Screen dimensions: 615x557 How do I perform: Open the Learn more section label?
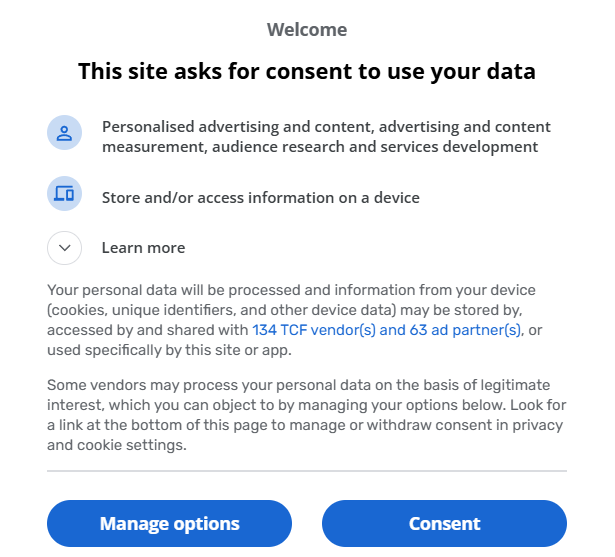tap(143, 248)
